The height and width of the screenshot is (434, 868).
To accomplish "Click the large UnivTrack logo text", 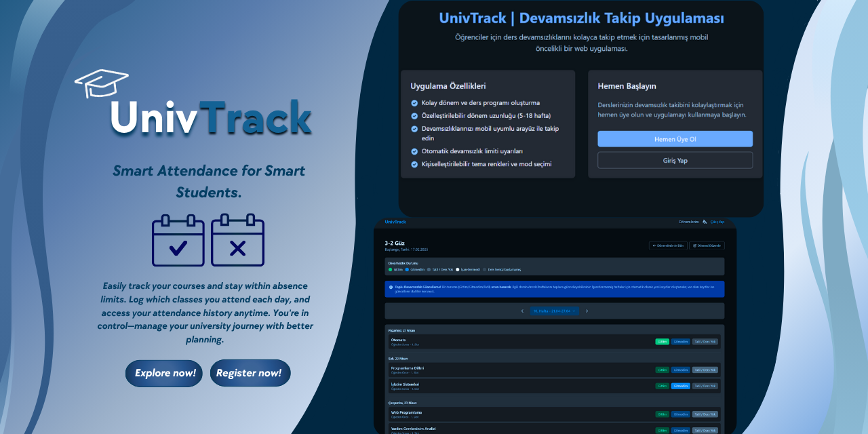I will [211, 118].
